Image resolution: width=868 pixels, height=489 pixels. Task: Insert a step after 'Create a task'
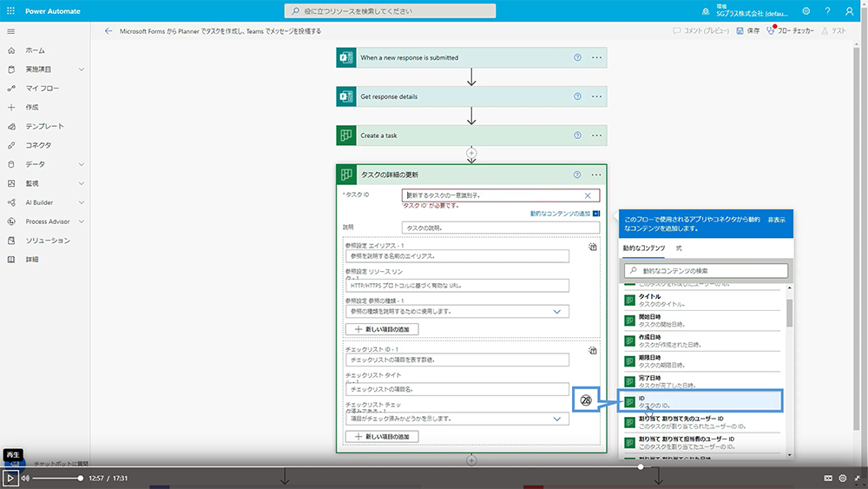coord(471,153)
